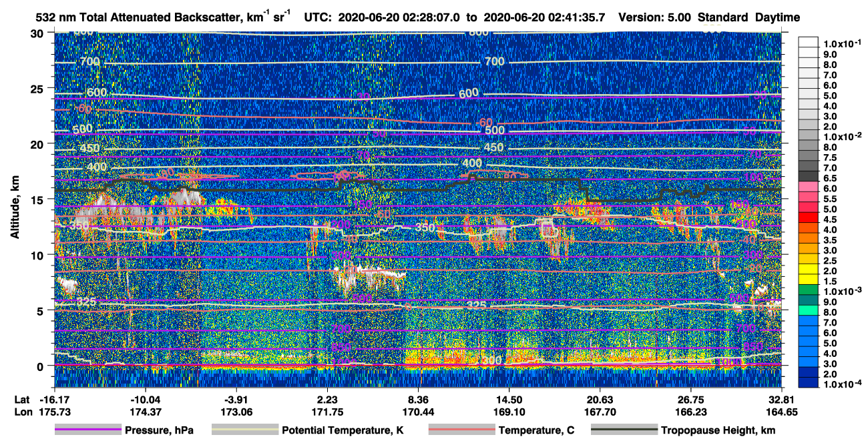Click the 'Standard Daytime' label

[749, 17]
